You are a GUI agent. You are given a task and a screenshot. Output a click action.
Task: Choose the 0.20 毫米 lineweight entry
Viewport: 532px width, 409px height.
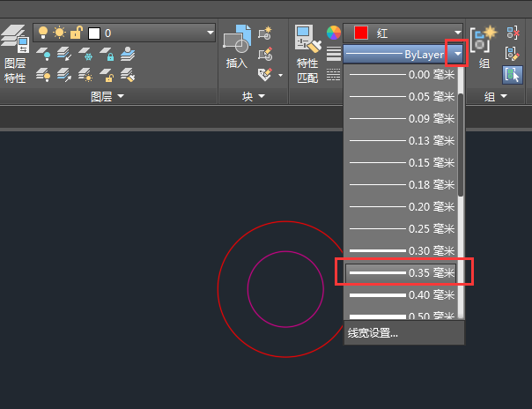click(401, 207)
